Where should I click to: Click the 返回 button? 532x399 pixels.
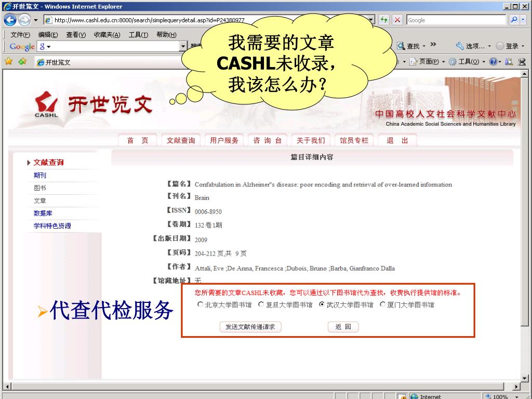pos(343,327)
